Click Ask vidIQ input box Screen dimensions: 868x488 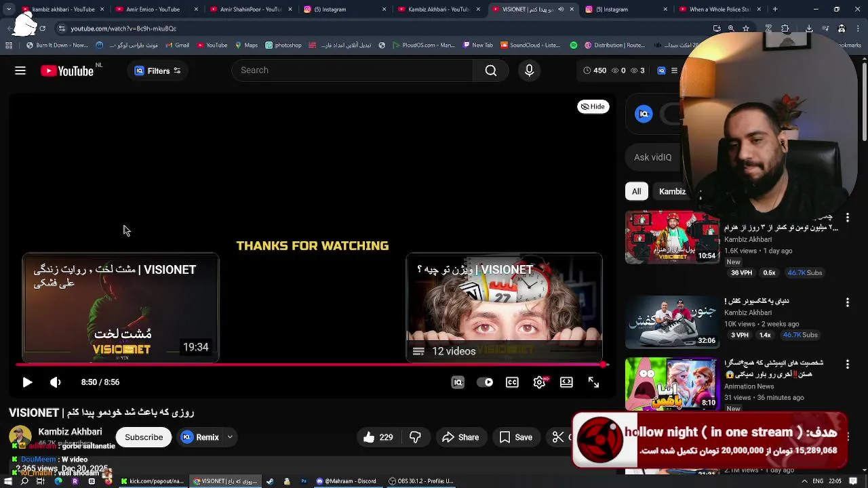(x=653, y=157)
